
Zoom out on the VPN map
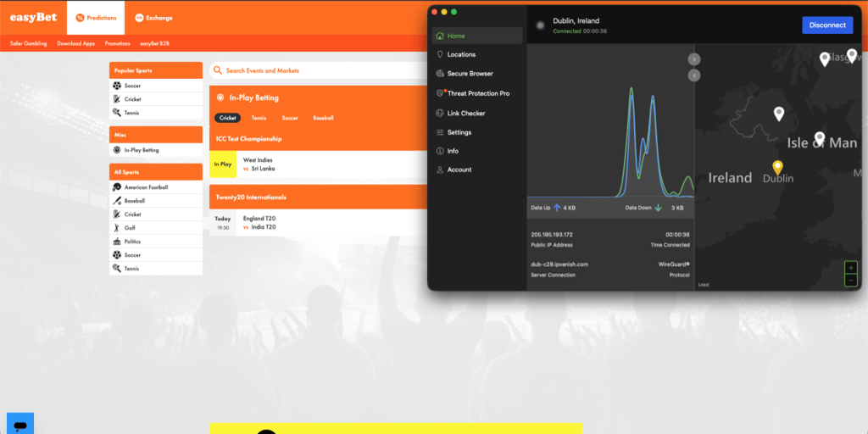click(x=851, y=280)
